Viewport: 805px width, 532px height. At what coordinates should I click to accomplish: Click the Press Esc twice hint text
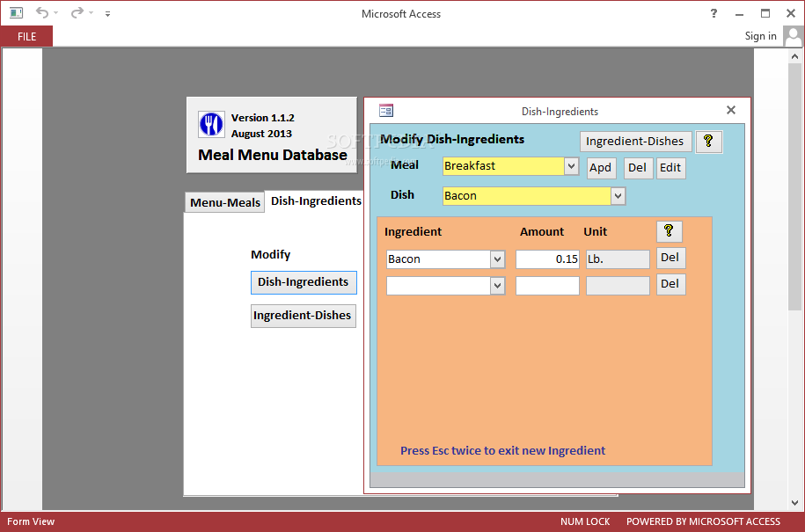[x=502, y=451]
